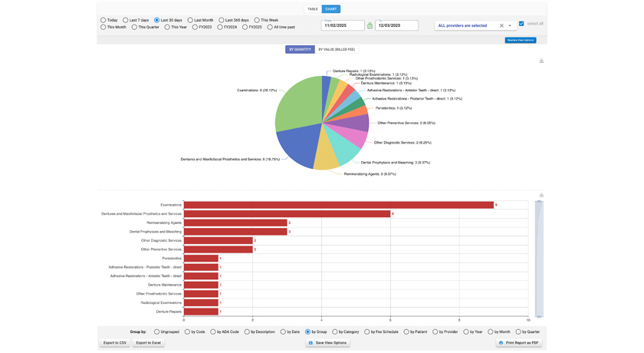Image resolution: width=644 pixels, height=353 pixels.
Task: Group results by Category
Action: [x=335, y=332]
